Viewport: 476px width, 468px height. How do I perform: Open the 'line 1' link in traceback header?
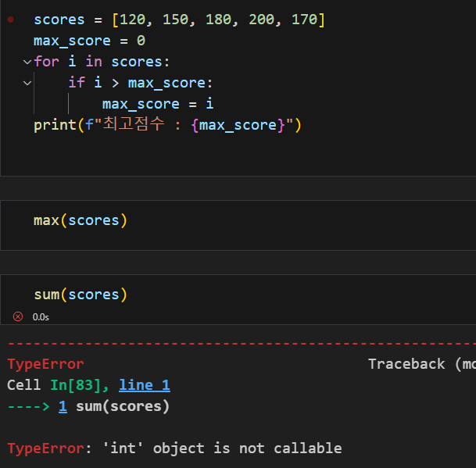[x=145, y=385]
